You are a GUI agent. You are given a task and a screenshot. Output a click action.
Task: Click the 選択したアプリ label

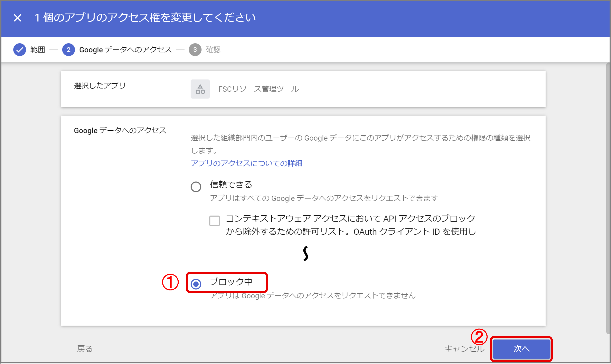[100, 86]
